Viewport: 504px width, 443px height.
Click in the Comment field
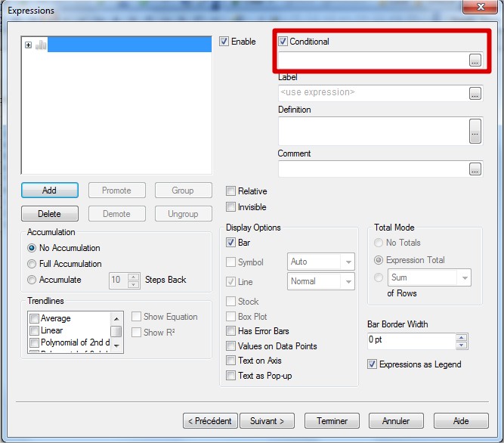[x=373, y=169]
